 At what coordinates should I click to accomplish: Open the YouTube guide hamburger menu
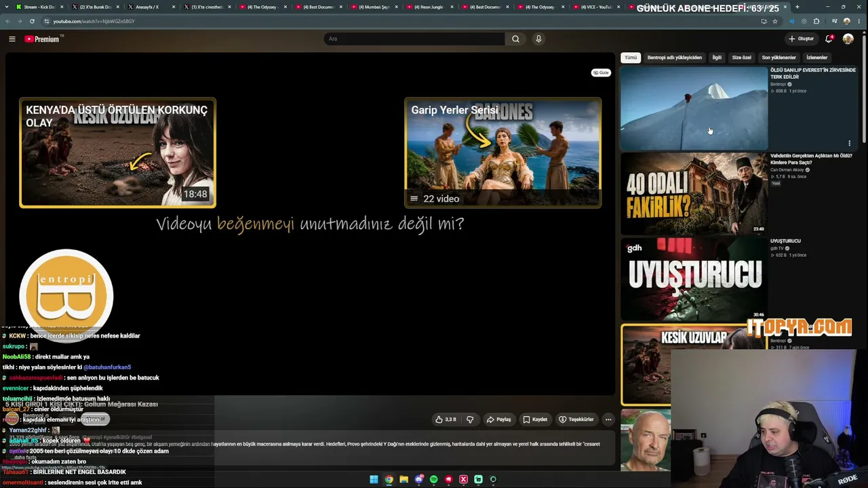12,39
